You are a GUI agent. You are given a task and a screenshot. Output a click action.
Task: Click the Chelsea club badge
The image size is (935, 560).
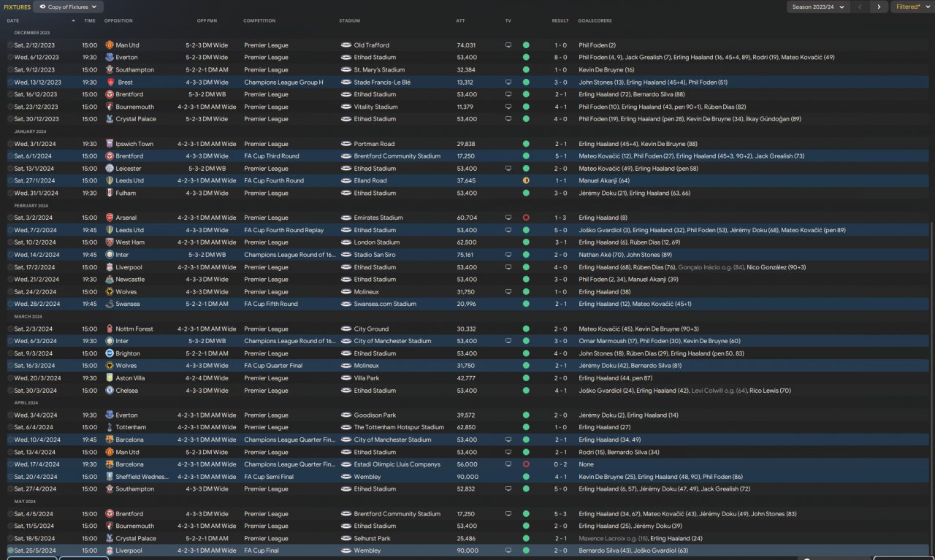point(110,391)
